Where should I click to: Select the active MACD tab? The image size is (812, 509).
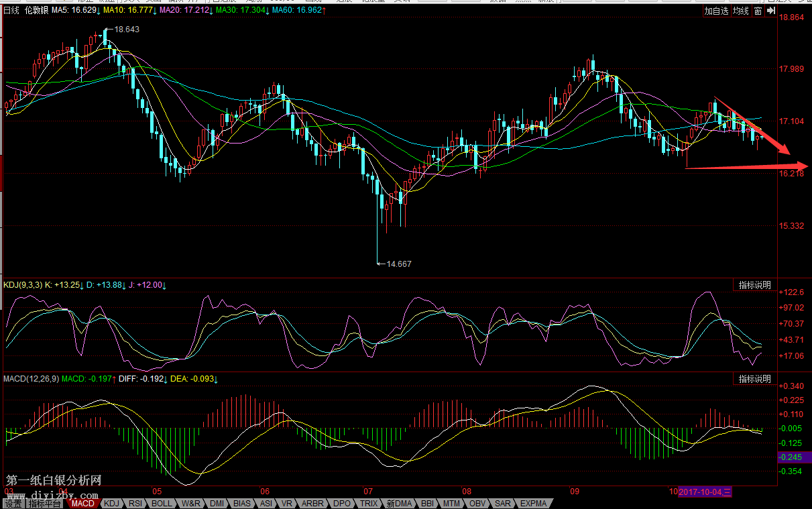click(x=83, y=504)
